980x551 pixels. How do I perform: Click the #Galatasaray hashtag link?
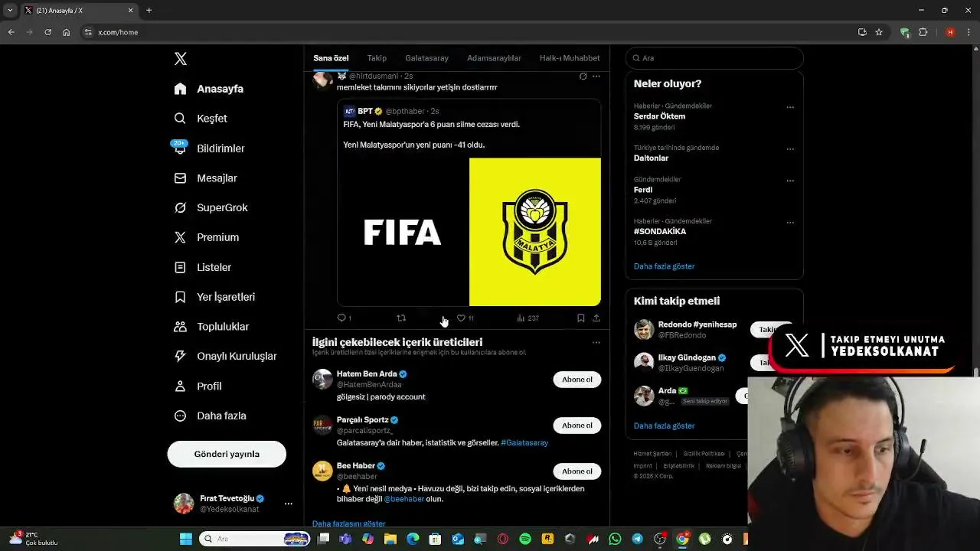[x=524, y=442]
